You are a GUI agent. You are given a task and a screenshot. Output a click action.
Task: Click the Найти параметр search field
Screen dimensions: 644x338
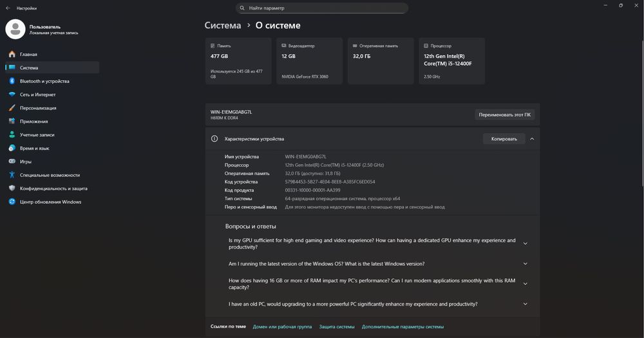322,8
